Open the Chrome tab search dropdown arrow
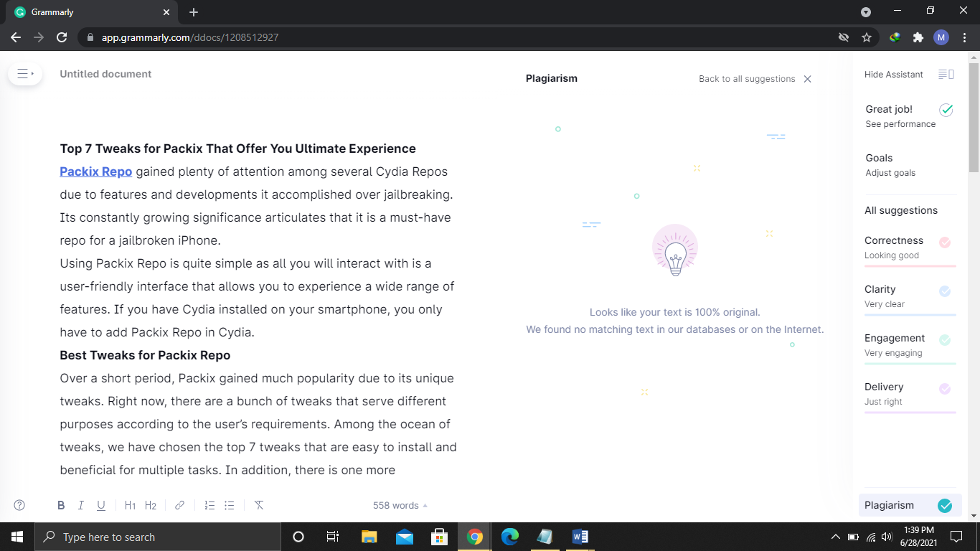 point(866,12)
